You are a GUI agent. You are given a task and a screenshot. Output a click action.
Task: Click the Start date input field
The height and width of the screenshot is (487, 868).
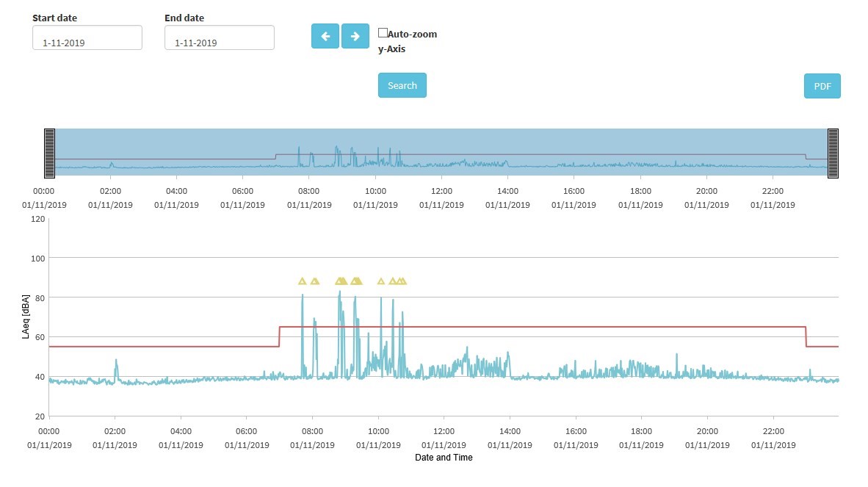87,38
